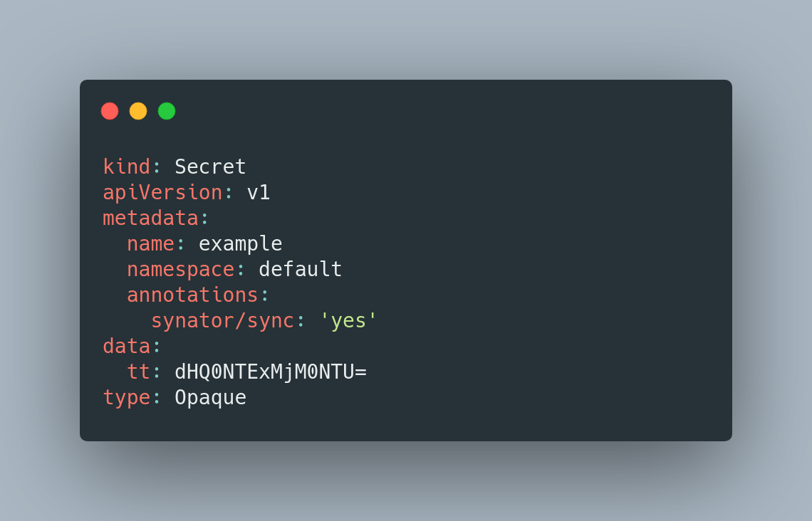Click the 'synator/sync' annotation key
Viewport: 812px width, 521px height.
click(223, 321)
